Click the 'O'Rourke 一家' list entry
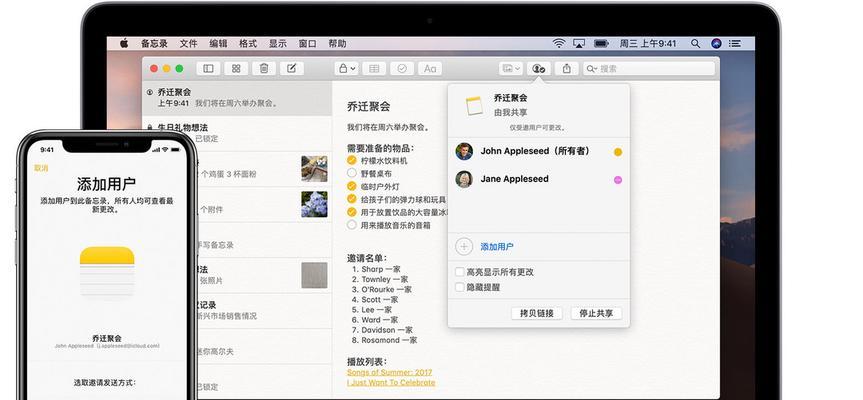Image resolution: width=863 pixels, height=400 pixels. click(x=386, y=289)
